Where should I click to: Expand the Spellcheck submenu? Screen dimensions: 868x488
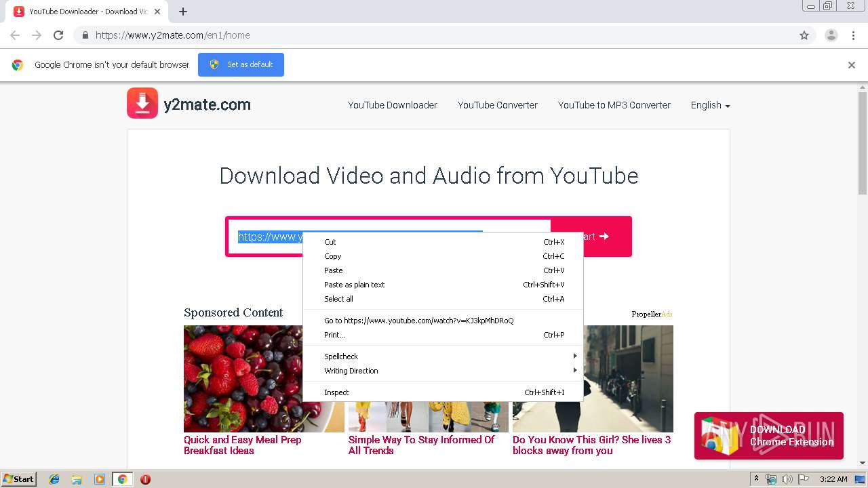pos(443,357)
